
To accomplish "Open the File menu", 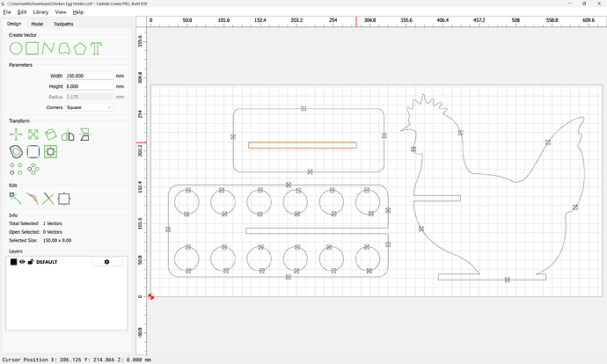I will pyautogui.click(x=8, y=12).
